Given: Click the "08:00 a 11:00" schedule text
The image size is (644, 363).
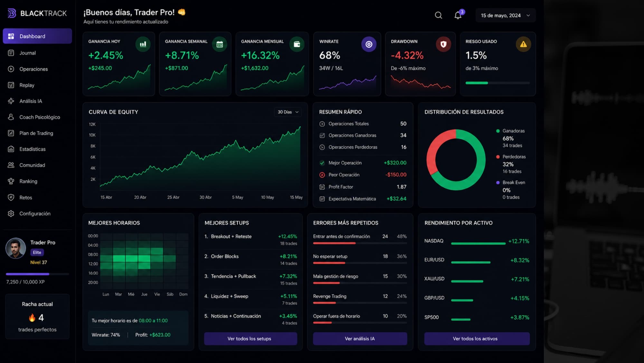Looking at the screenshot, I should (153, 320).
